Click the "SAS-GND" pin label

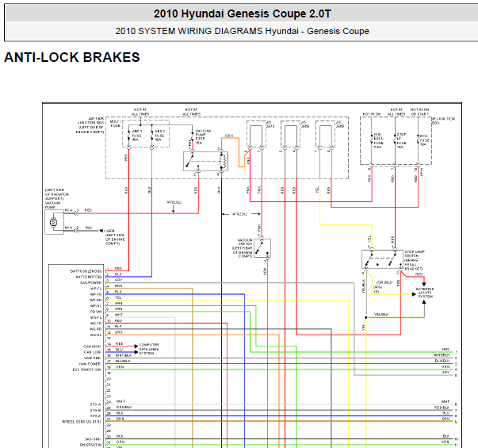point(93,439)
